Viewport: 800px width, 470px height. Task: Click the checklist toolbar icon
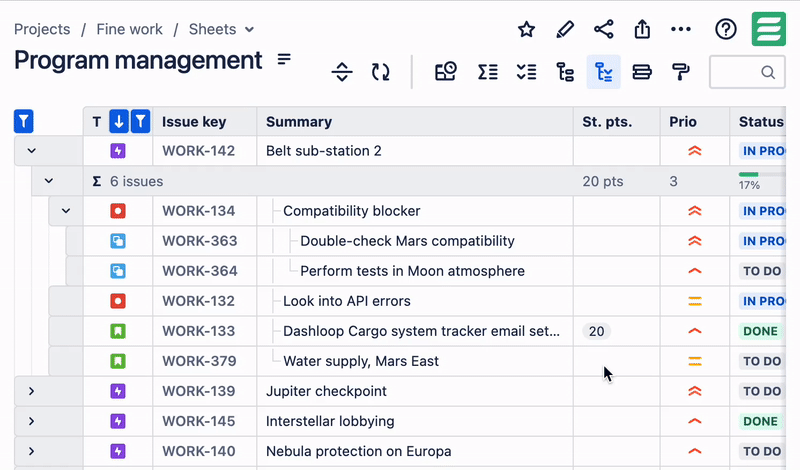pos(526,72)
